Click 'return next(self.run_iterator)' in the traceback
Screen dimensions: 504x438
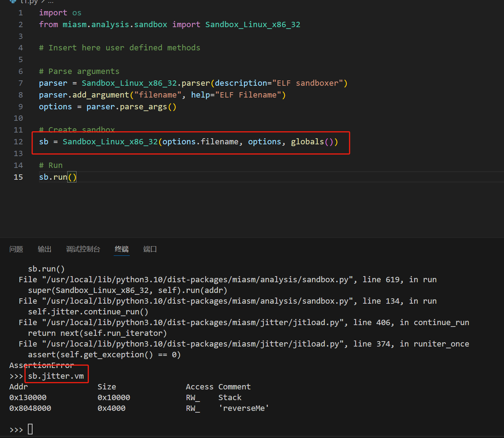point(98,333)
